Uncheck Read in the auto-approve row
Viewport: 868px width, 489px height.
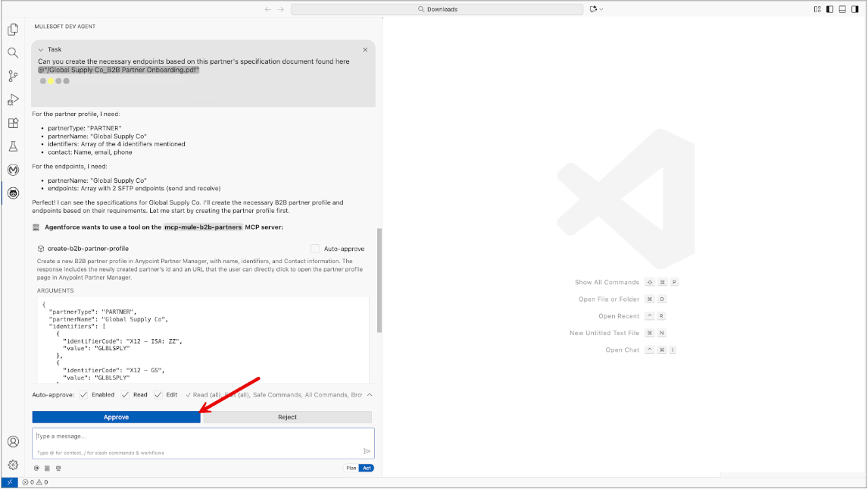[x=126, y=394]
